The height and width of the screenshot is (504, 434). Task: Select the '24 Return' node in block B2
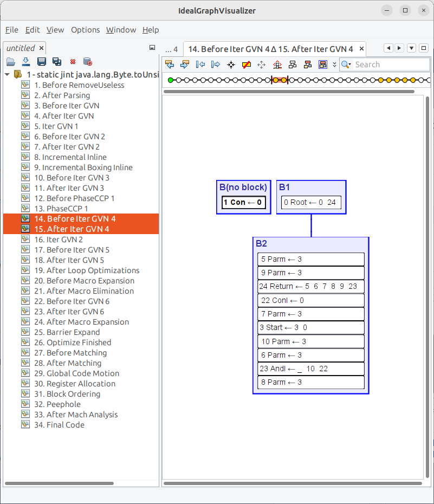point(310,286)
